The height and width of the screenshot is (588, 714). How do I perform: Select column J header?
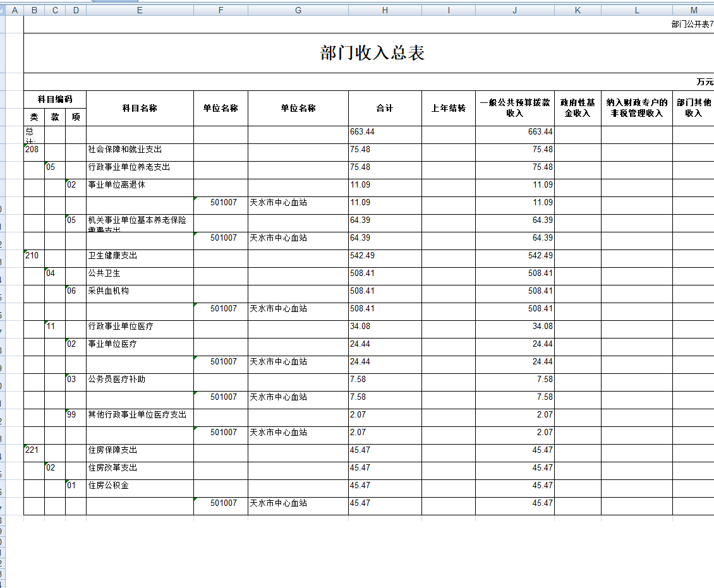click(x=514, y=10)
